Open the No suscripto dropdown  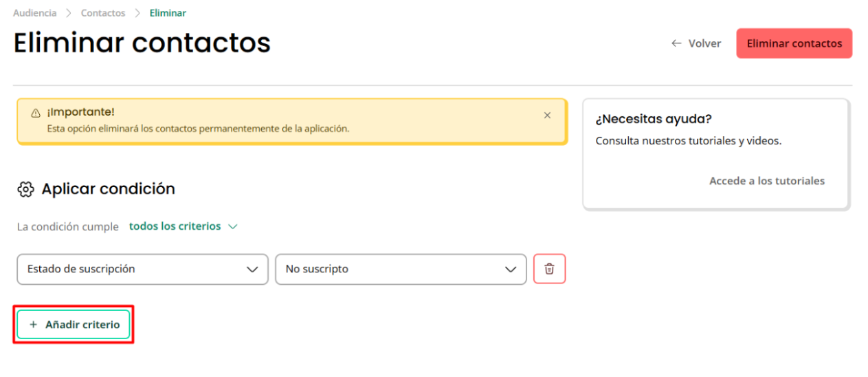(x=401, y=269)
